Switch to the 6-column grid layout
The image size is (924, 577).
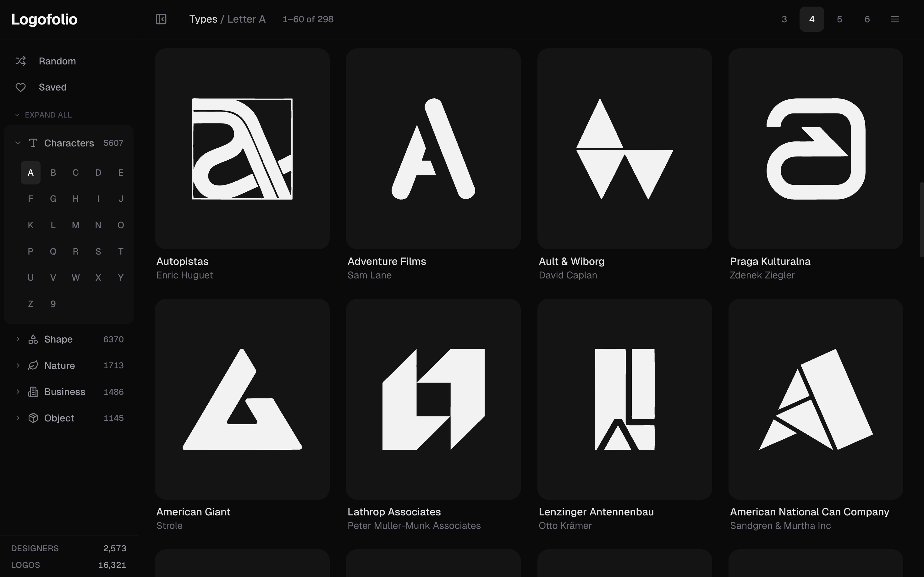coord(867,19)
